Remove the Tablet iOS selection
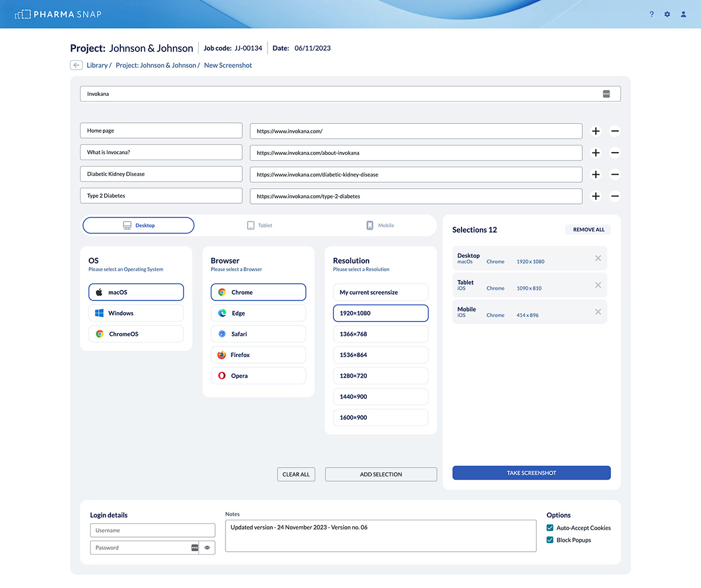The width and height of the screenshot is (701, 588). tap(598, 285)
